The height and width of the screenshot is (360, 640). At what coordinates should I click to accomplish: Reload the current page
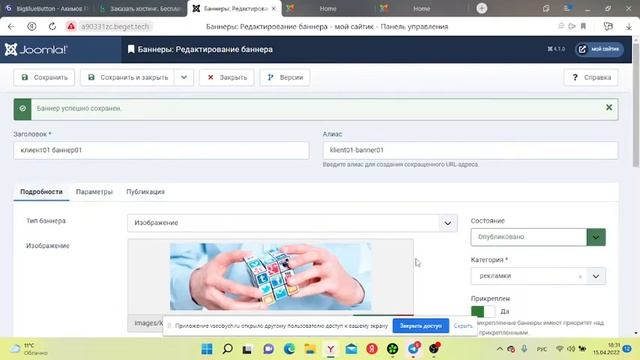[x=52, y=27]
